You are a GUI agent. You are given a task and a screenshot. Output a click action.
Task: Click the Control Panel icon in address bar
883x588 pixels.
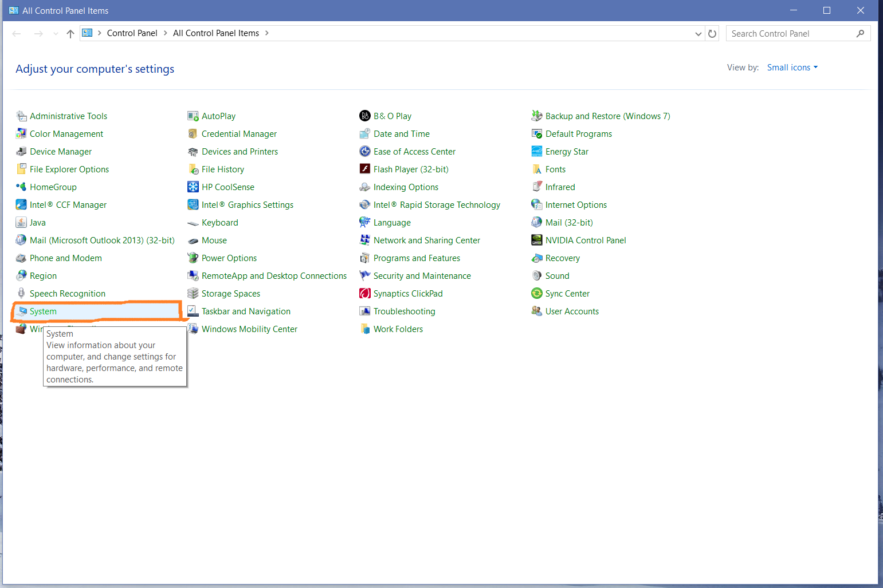tap(87, 33)
